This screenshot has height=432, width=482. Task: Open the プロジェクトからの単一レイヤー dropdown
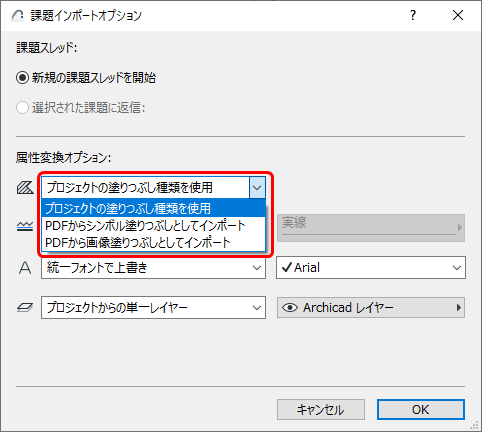(153, 307)
